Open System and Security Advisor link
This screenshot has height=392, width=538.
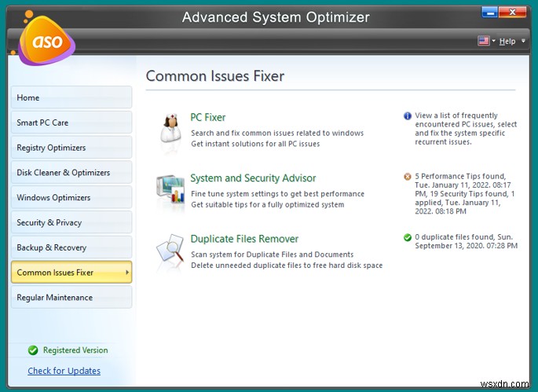click(x=253, y=178)
